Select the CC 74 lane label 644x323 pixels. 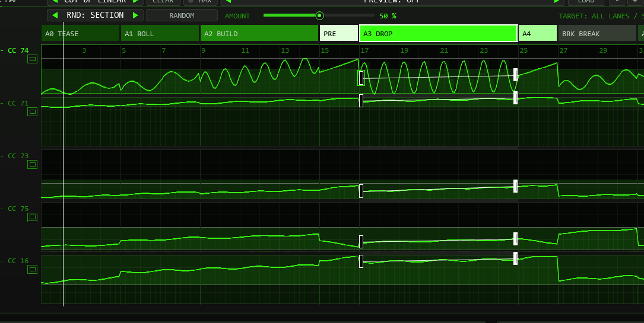coord(18,50)
